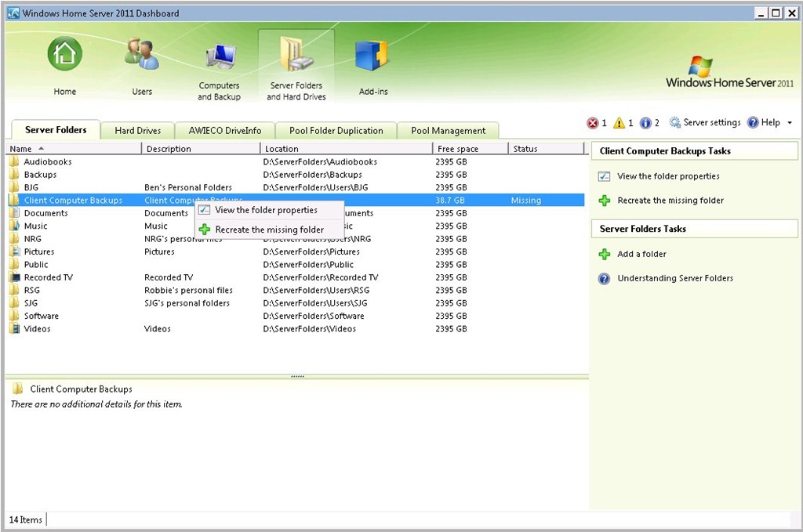Click the Pictures folder icon
Viewport: 803px width, 532px height.
pyautogui.click(x=14, y=252)
